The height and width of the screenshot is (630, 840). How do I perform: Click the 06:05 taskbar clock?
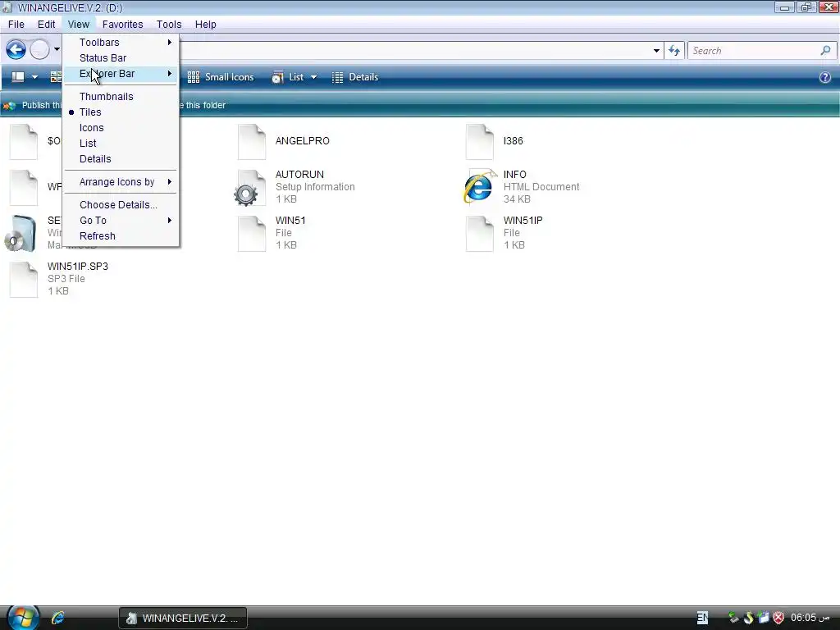(x=810, y=618)
